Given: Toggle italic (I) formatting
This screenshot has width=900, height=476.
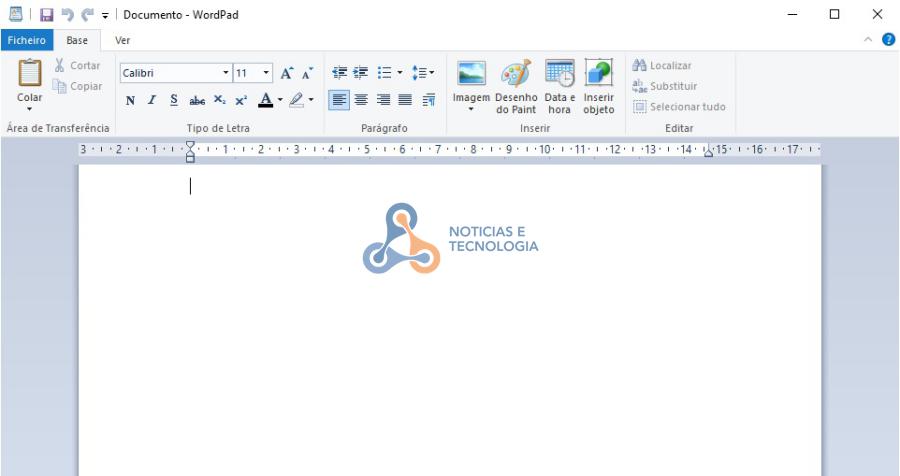Looking at the screenshot, I should pos(152,100).
